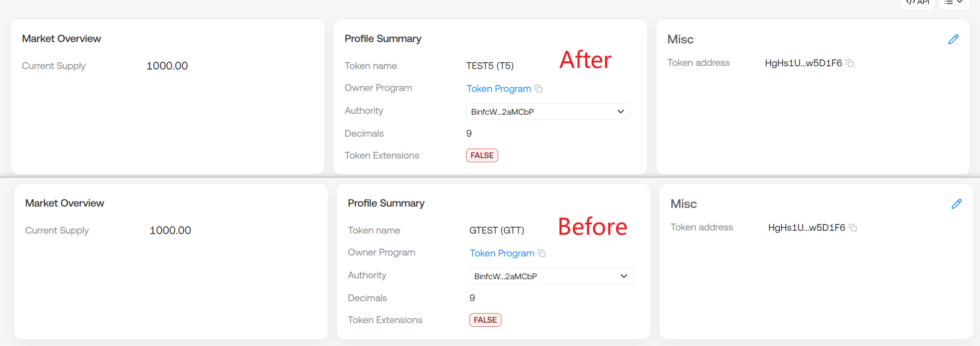Viewport: 980px width, 346px height.
Task: Click the edit pencil in Misc card beside GTEST profile
Action: 956,204
